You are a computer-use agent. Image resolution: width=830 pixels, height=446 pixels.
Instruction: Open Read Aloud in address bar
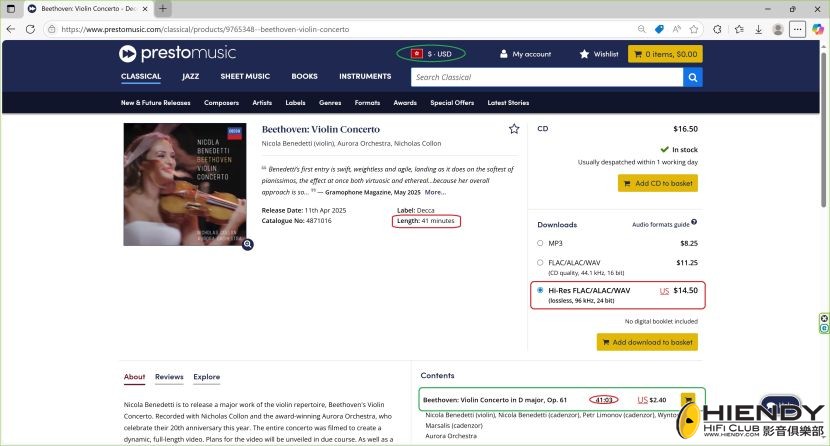click(x=676, y=29)
